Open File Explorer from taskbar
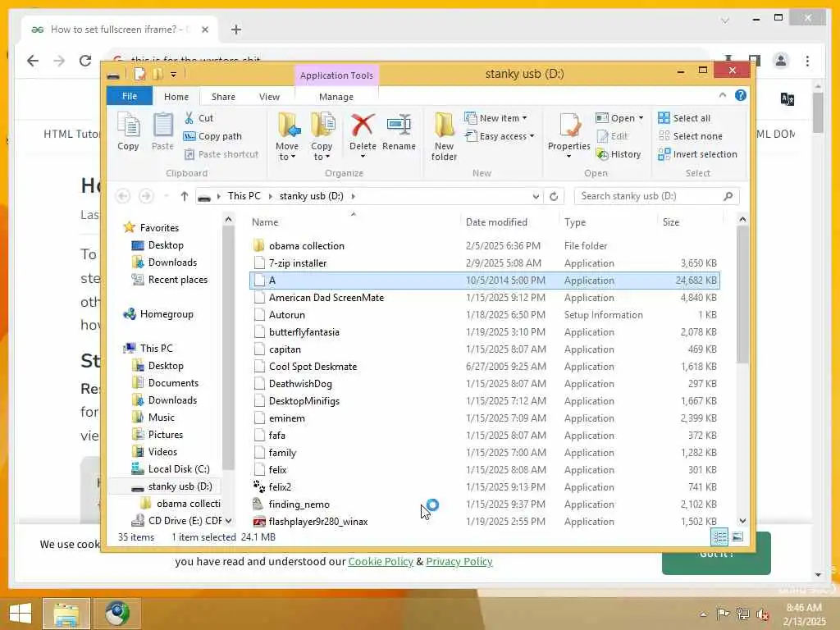This screenshot has height=630, width=840. (x=66, y=614)
